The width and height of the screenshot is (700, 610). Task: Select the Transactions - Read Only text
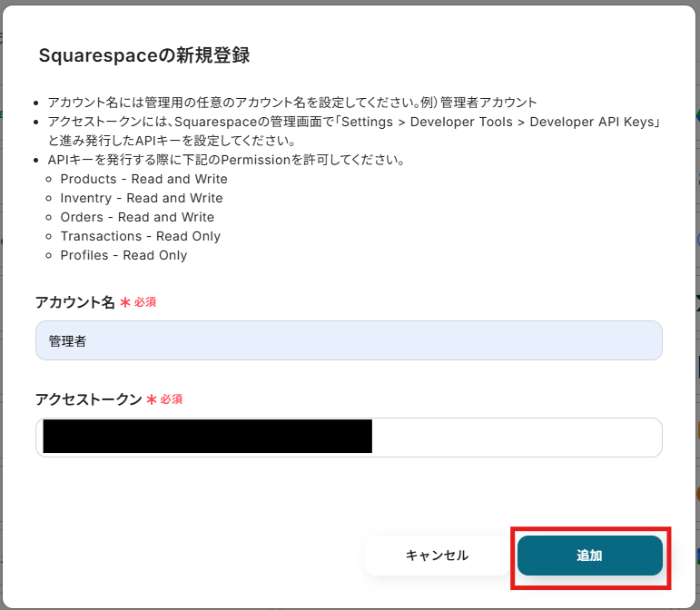point(140,237)
